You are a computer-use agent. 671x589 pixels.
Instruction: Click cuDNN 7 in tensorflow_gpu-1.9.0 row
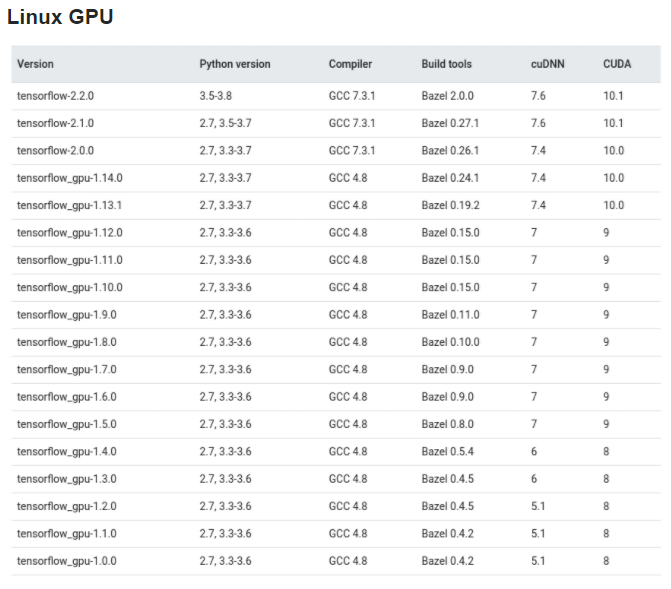click(534, 315)
